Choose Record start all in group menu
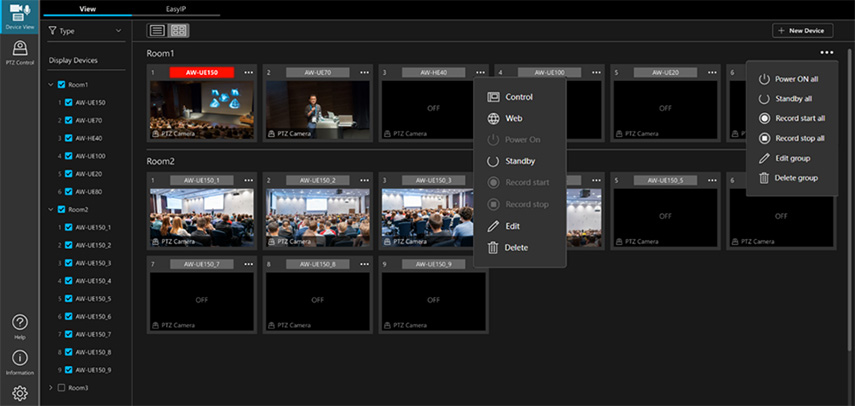 point(792,118)
